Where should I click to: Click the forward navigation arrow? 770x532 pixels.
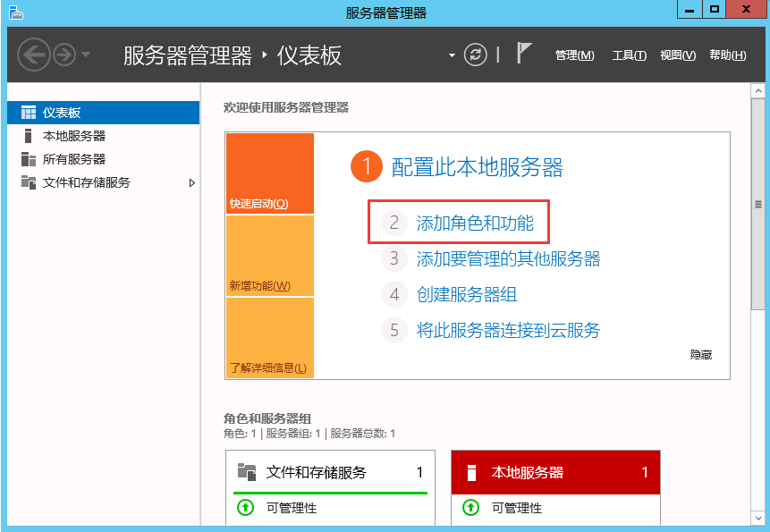63,55
